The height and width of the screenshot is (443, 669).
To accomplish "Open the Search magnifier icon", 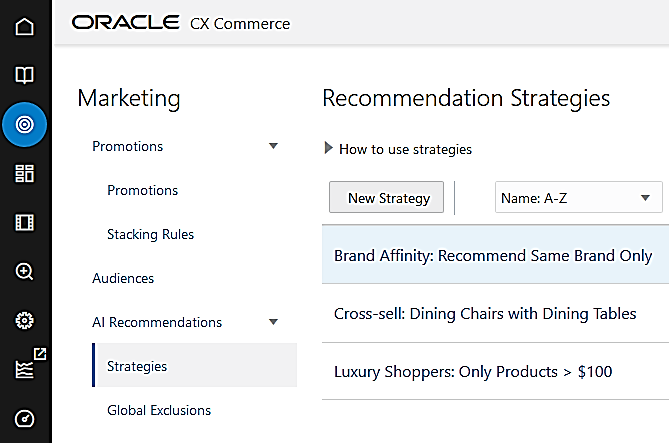I will point(24,271).
